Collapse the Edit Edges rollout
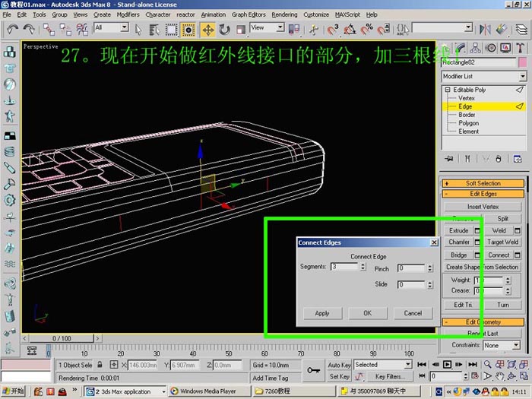 (x=483, y=194)
